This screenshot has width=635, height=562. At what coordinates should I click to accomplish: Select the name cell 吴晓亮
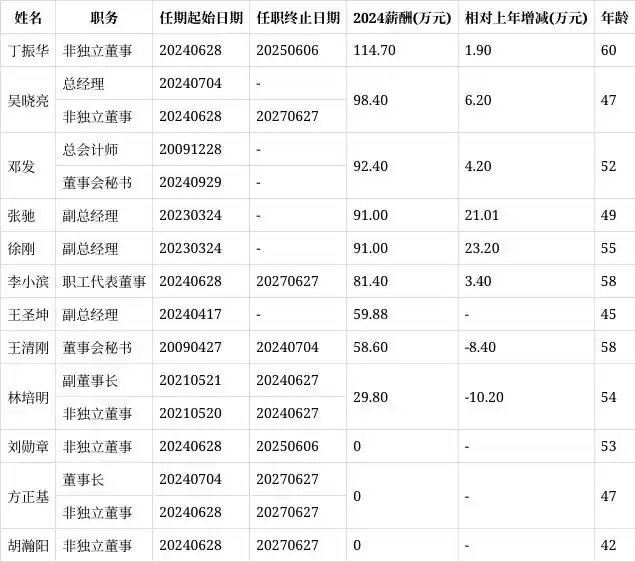28,100
